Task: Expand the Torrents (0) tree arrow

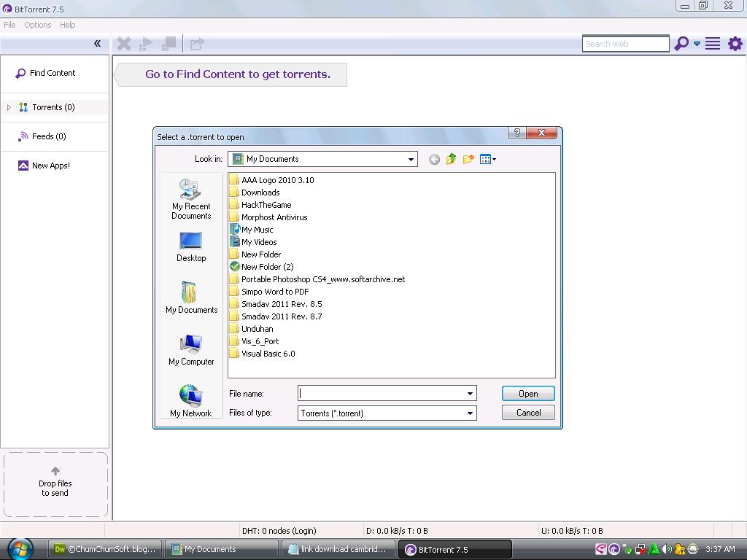Action: tap(9, 107)
